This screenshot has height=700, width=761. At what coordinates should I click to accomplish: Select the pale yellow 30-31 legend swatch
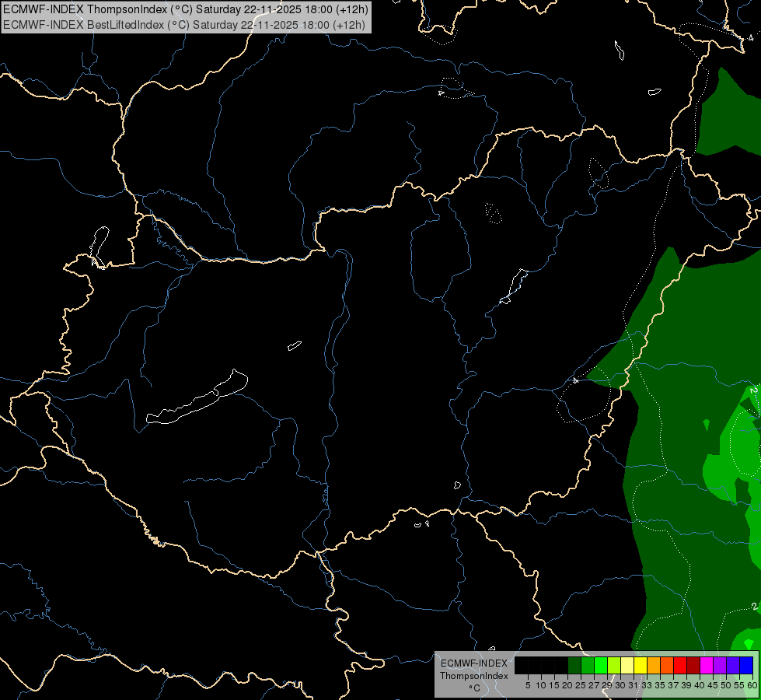click(627, 665)
